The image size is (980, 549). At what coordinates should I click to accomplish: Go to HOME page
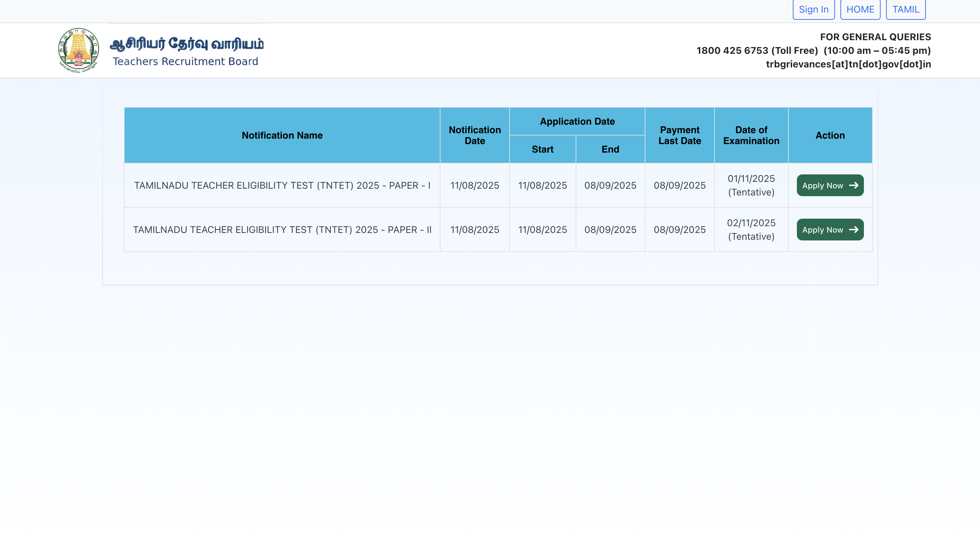(x=860, y=10)
